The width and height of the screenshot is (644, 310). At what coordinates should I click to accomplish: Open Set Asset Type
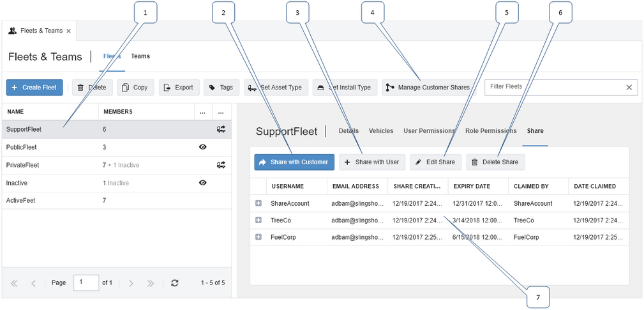pos(276,88)
